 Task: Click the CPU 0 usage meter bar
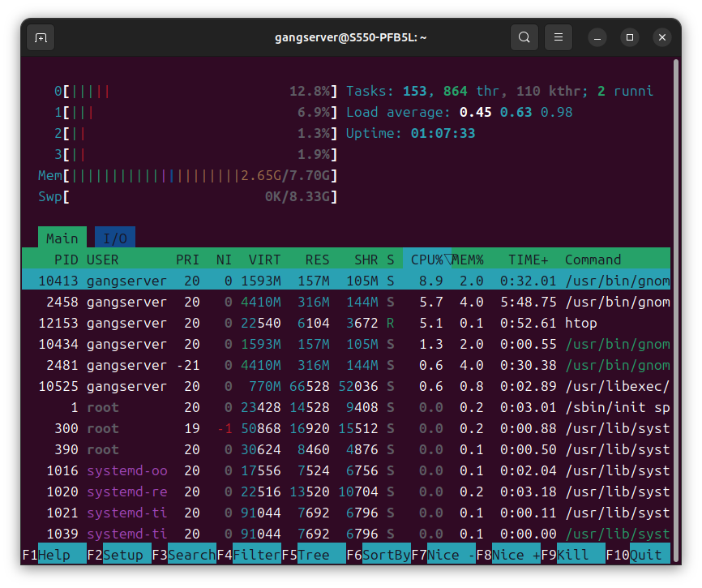[195, 92]
